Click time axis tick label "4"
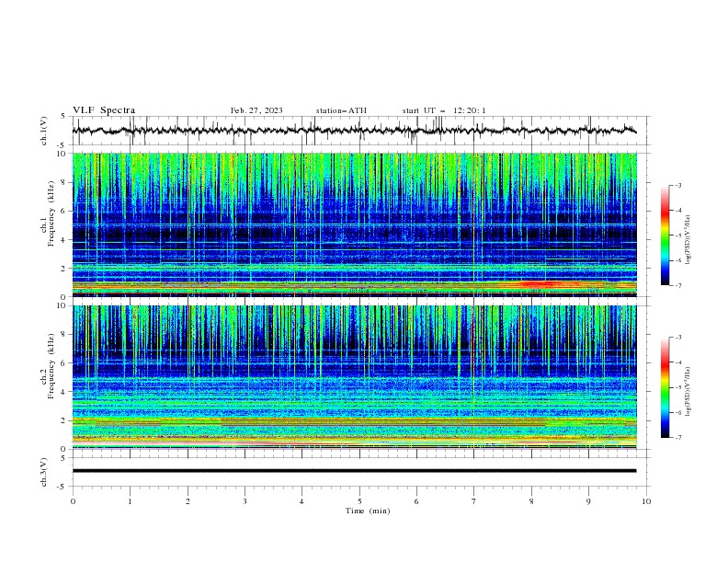 pos(301,501)
